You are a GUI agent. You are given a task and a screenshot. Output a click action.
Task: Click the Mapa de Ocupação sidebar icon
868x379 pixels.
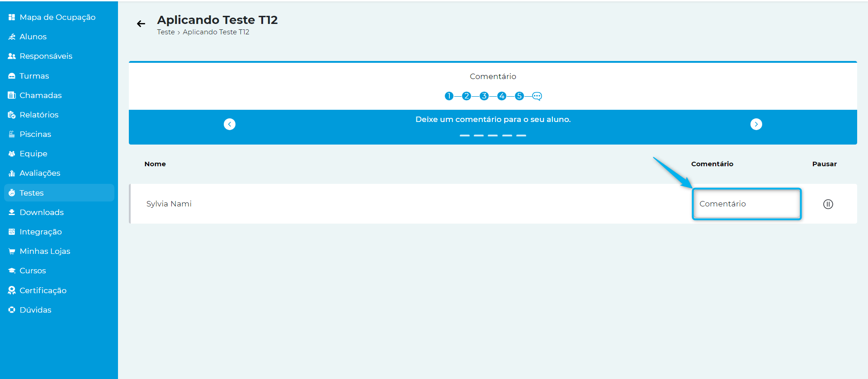pos(12,17)
